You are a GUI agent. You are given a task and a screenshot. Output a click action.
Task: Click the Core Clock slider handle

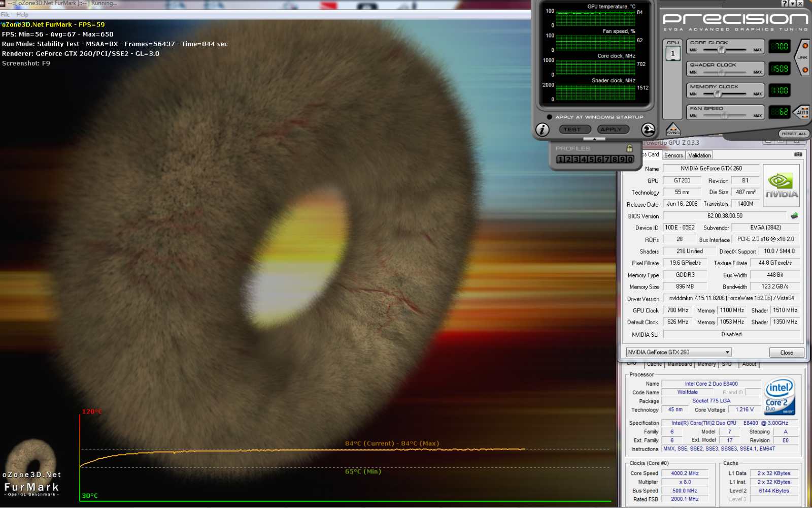point(722,50)
